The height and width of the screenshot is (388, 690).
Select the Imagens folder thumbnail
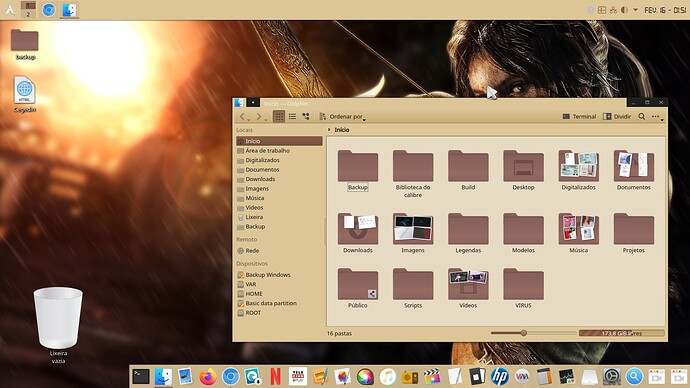[413, 229]
